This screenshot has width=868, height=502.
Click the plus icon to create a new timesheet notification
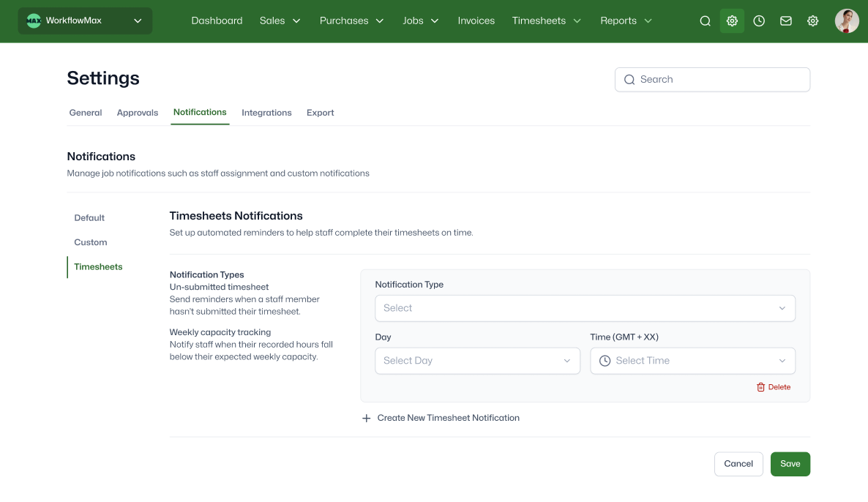367,419
